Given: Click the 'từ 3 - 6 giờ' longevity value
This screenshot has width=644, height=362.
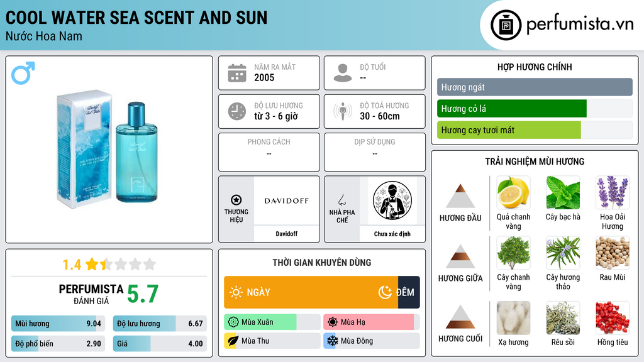Looking at the screenshot, I should point(276,116).
